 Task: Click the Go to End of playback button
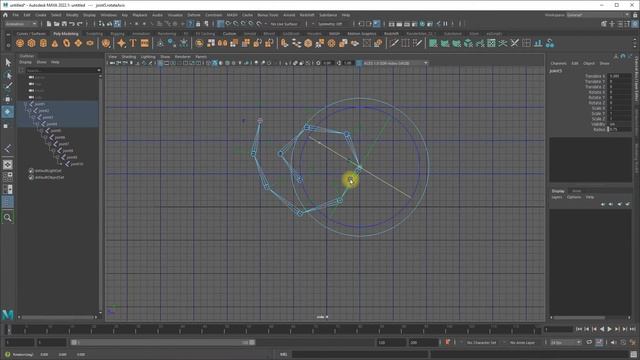[x=632, y=329]
